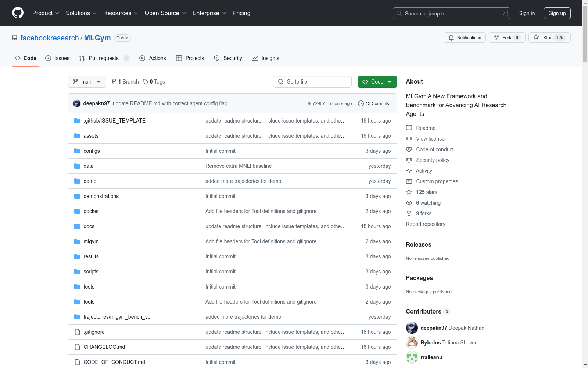This screenshot has height=368, width=588.
Task: Click the deepakn97 contributor avatar in sidebar
Action: click(412, 328)
